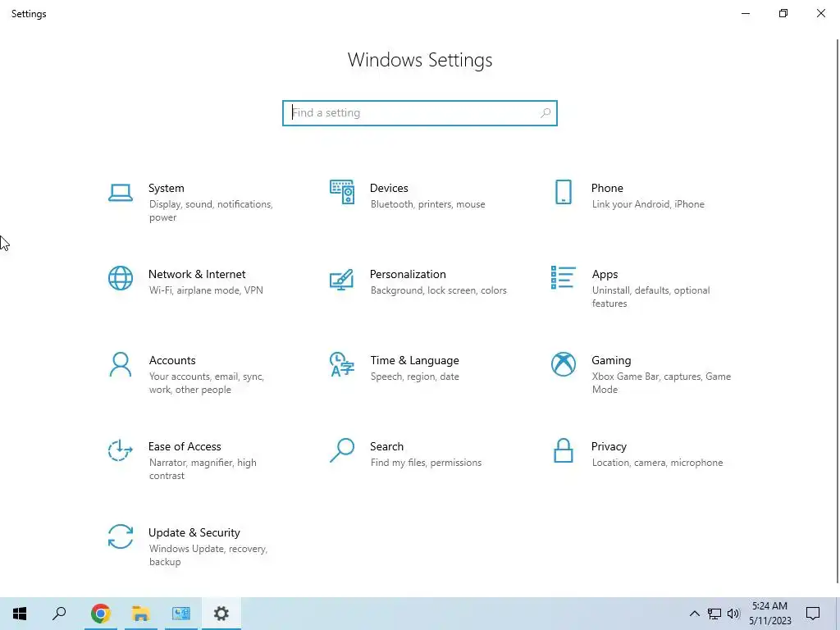840x630 pixels.
Task: Click 'Link your Android, iPhone' text
Action: 648,204
